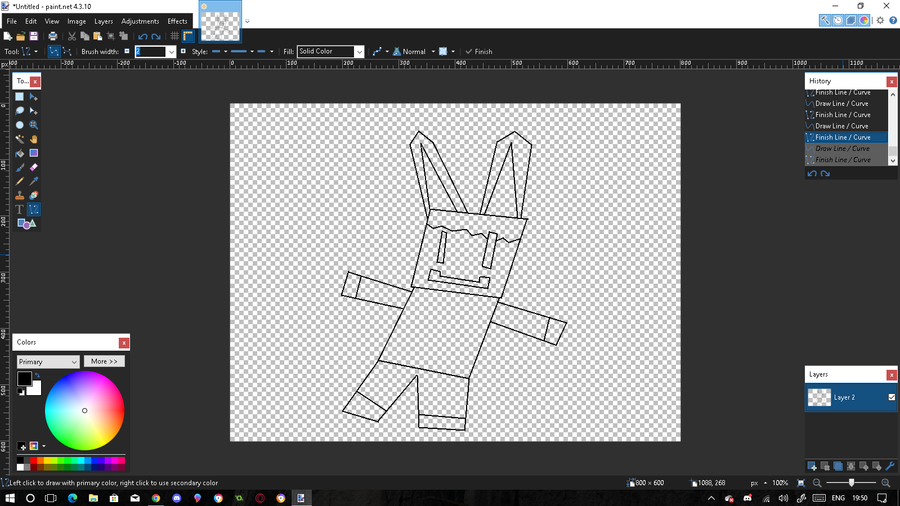Click the New file icon in toolbar
900x506 pixels.
coord(7,36)
